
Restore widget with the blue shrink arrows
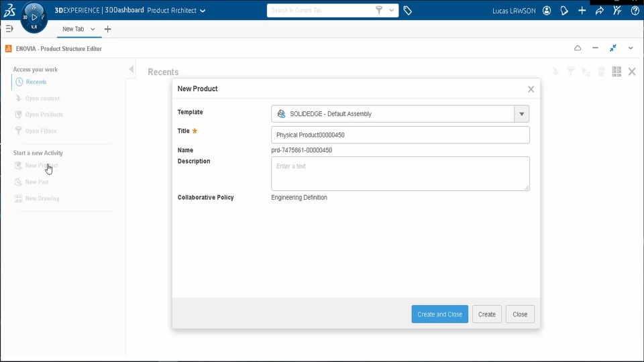coord(612,48)
